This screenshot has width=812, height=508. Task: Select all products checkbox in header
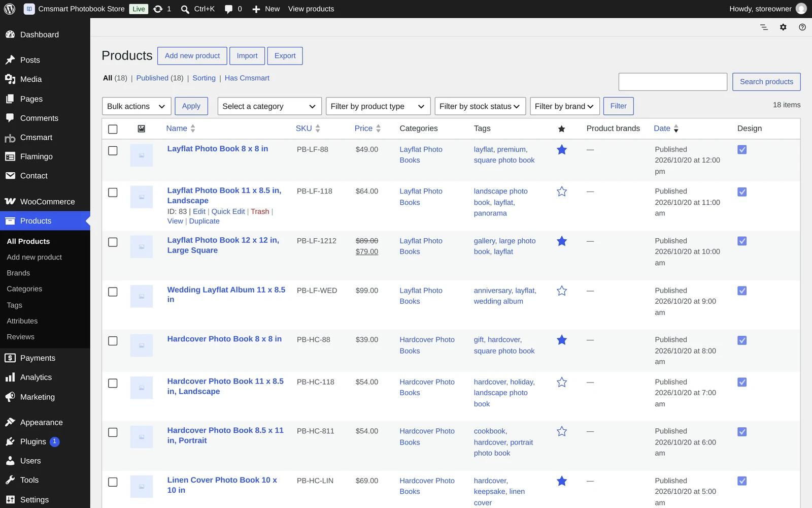pos(113,129)
